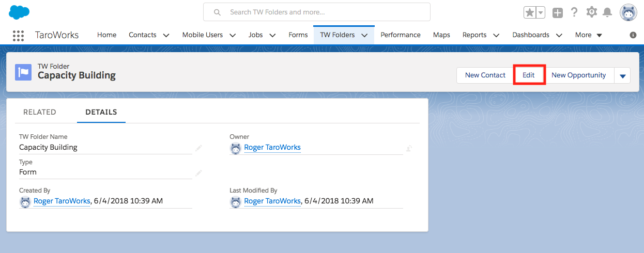Click the Edit button

point(529,75)
